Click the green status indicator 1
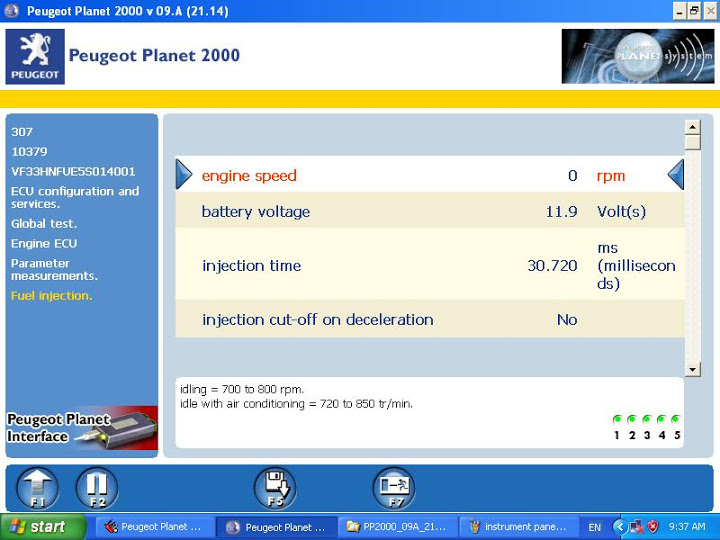This screenshot has width=720, height=540. [617, 419]
